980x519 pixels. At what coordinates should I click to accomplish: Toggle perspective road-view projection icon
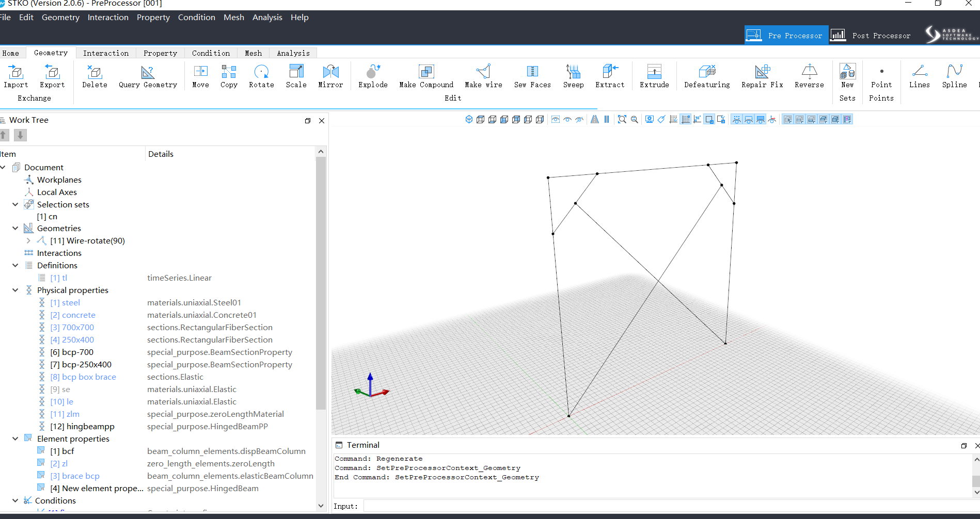coord(595,119)
